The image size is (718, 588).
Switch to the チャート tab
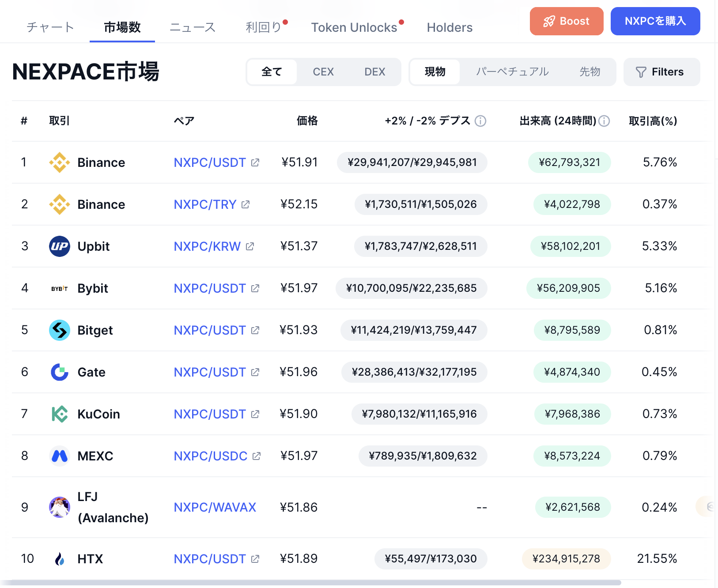(x=50, y=27)
